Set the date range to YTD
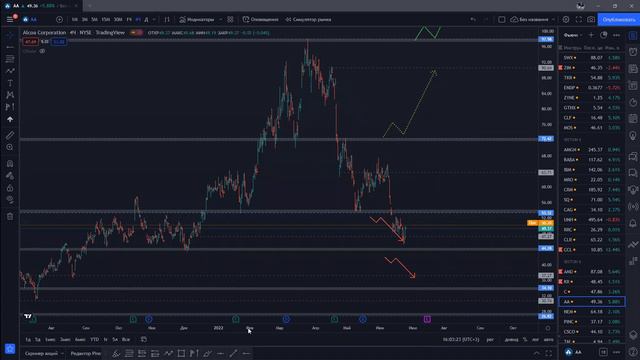The width and height of the screenshot is (640, 360). [94, 339]
